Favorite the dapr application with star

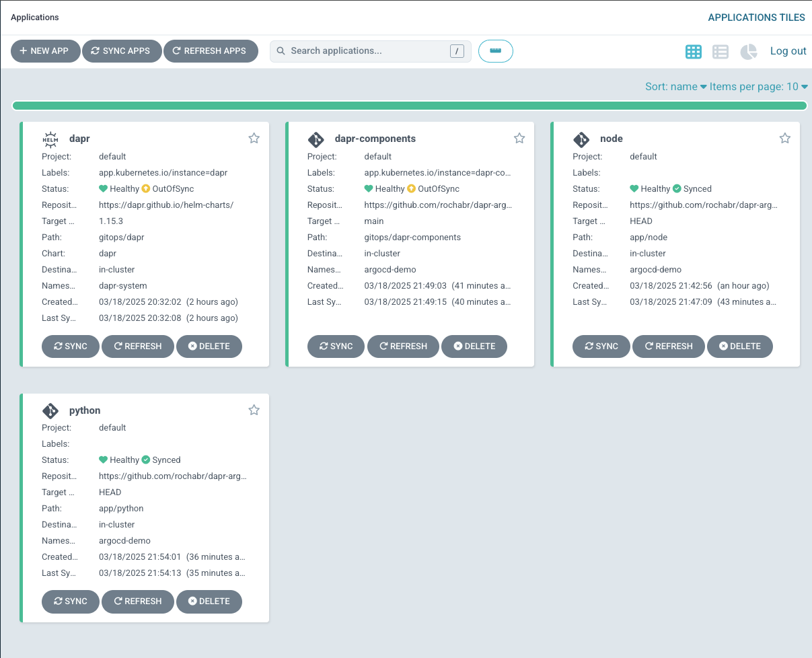(x=254, y=139)
